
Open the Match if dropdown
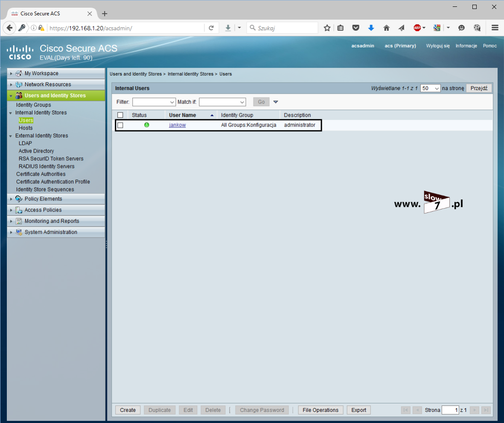pos(222,102)
